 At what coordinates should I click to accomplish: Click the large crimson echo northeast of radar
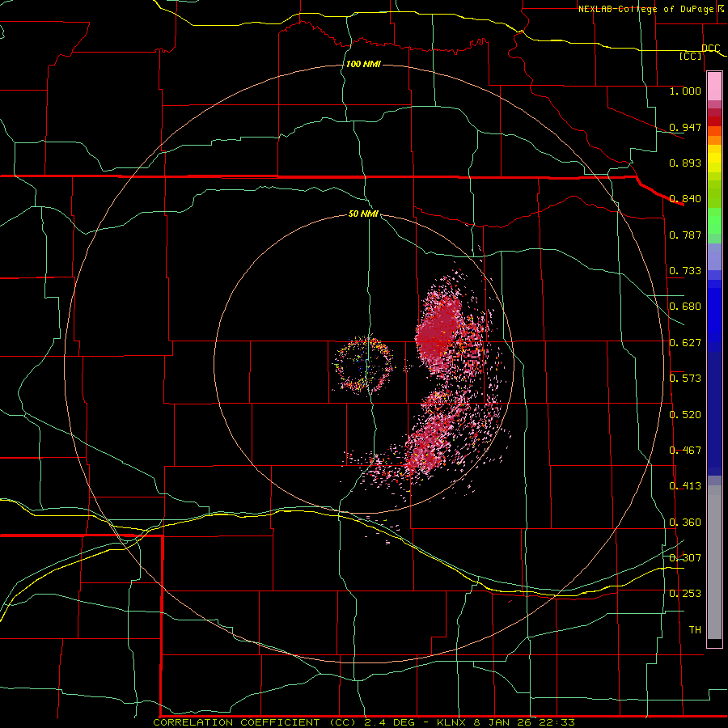tap(438, 330)
